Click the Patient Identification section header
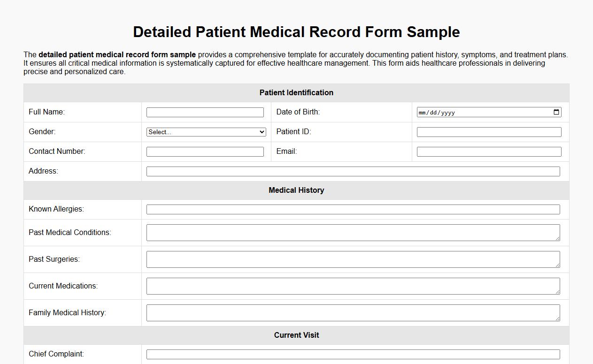 pos(296,92)
